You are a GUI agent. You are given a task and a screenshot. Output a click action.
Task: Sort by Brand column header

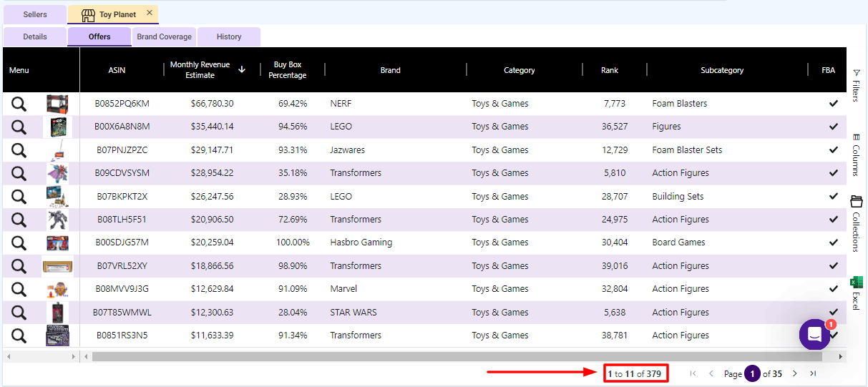click(x=390, y=70)
